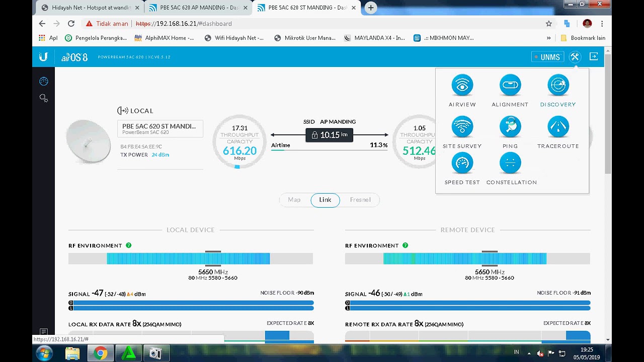
Task: Bookmark this page with star icon
Action: [549, 24]
